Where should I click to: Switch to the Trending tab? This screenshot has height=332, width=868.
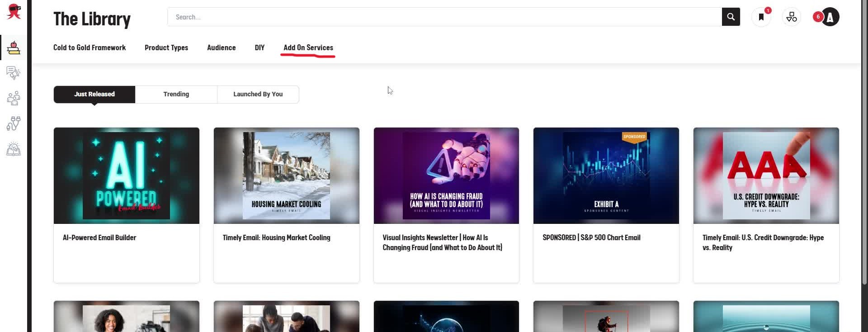[x=176, y=94]
